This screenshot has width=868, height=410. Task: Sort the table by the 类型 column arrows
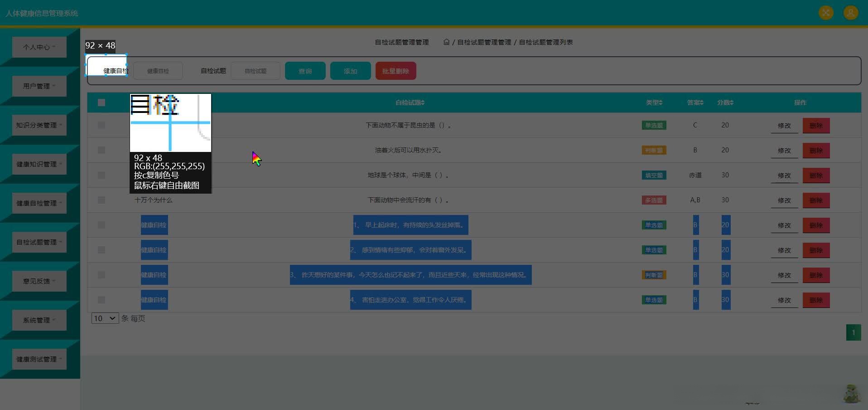pyautogui.click(x=661, y=103)
